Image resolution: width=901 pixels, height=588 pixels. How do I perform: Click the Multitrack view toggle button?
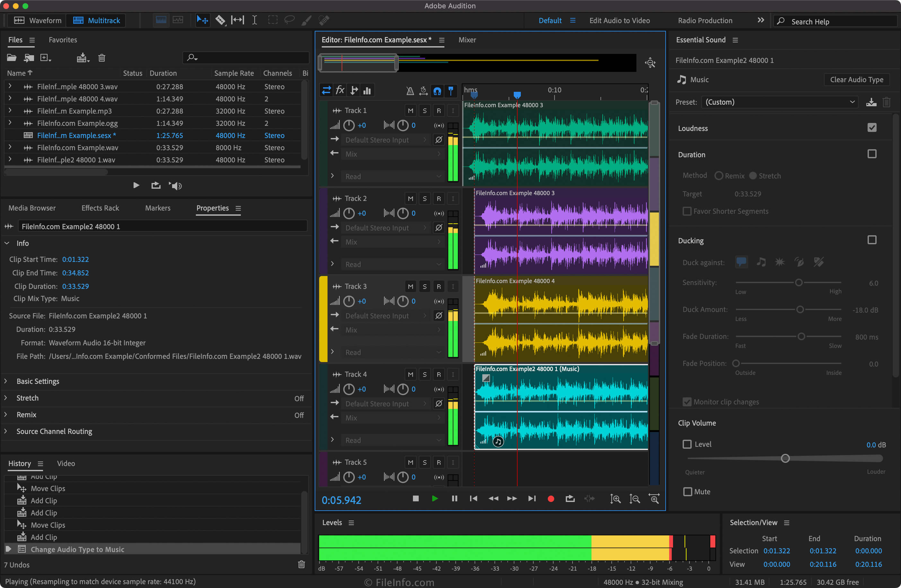click(96, 20)
